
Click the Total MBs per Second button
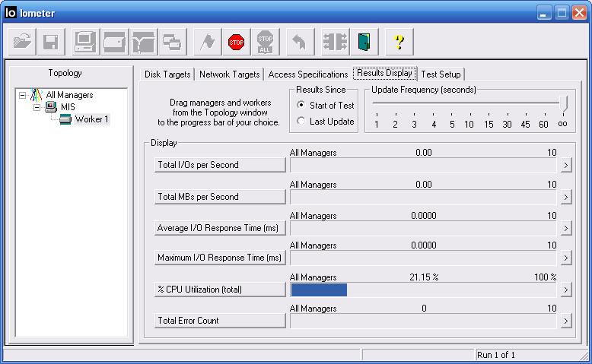(x=220, y=197)
